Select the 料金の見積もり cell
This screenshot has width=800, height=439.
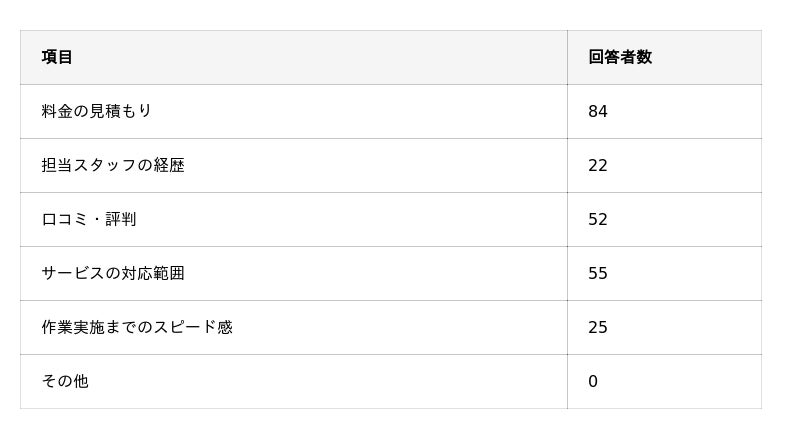[x=97, y=111]
